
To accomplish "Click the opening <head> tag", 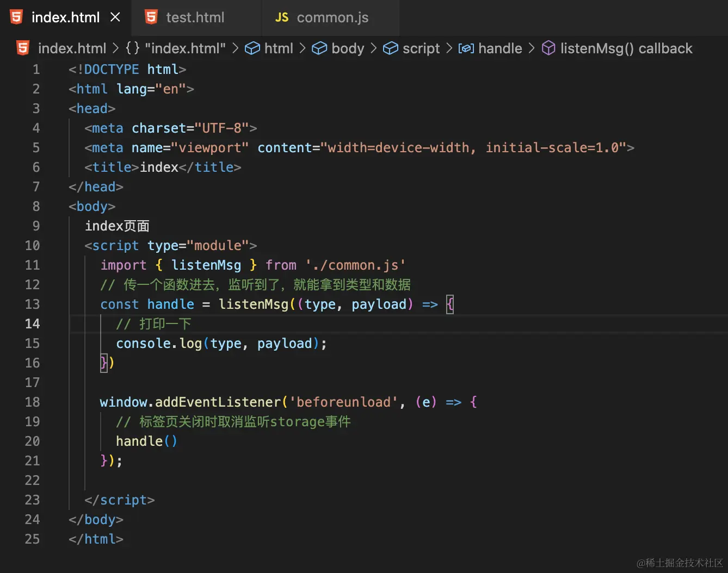I will (x=92, y=109).
